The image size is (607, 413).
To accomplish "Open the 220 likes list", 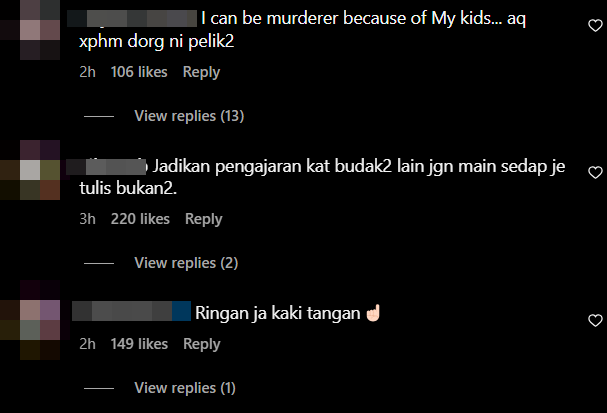I will (x=140, y=219).
